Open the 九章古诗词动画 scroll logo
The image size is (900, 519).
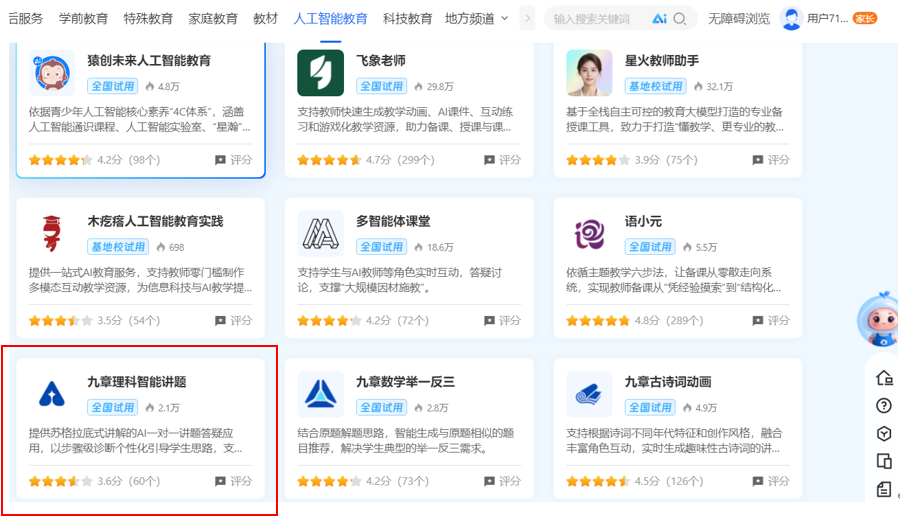pos(589,394)
